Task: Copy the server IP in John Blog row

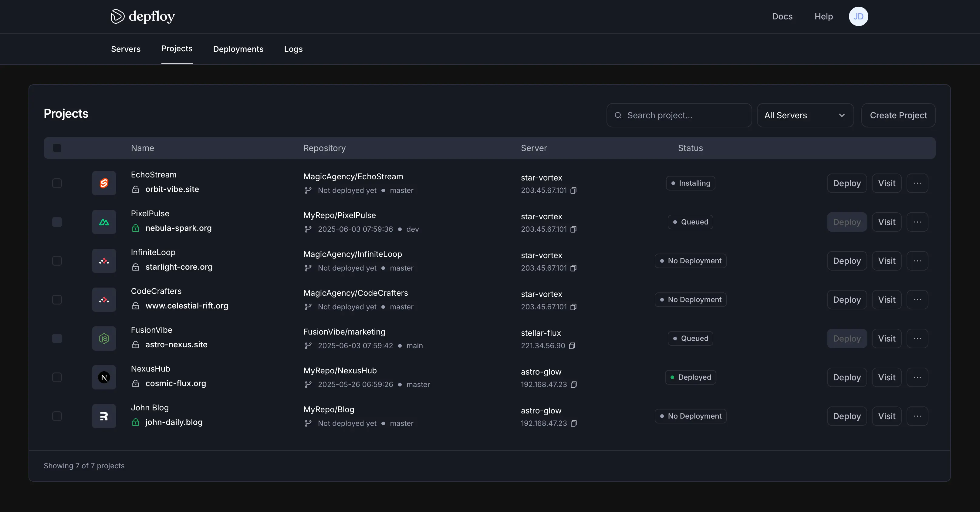Action: (574, 423)
